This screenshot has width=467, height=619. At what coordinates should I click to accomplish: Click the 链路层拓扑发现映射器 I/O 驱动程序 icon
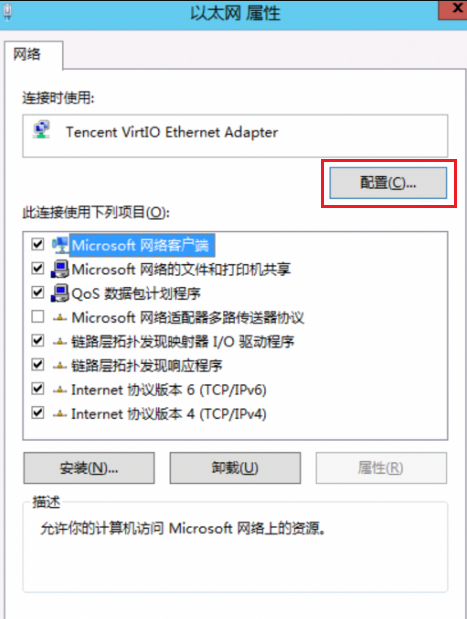point(60,342)
